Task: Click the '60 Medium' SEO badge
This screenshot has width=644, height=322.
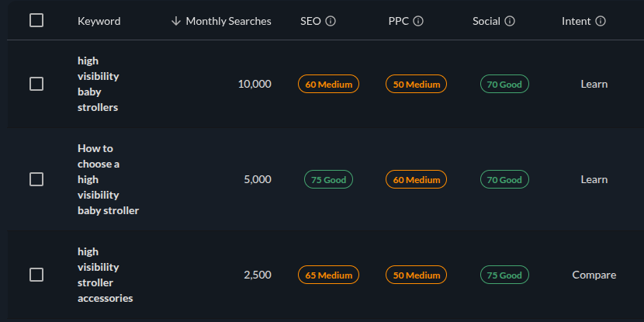Action: (328, 84)
